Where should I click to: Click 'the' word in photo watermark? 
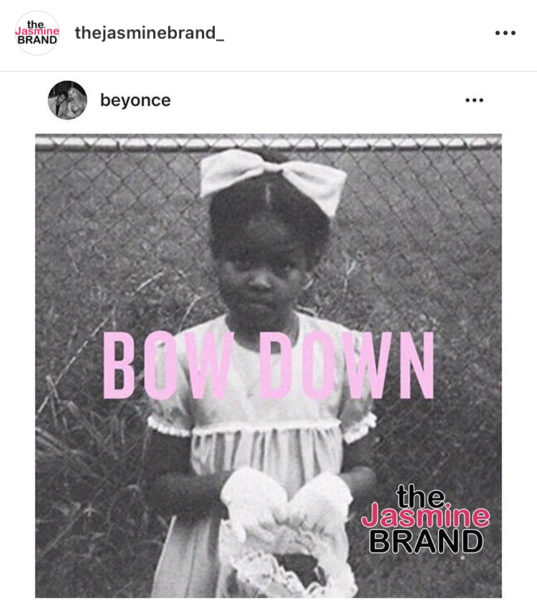coord(421,496)
